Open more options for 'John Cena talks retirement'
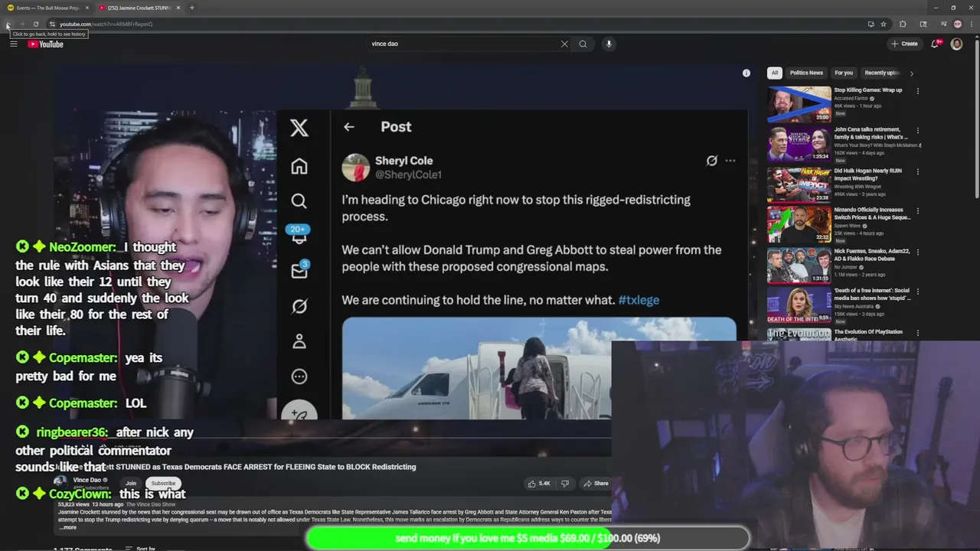Viewport: 980px width, 551px height. [917, 131]
